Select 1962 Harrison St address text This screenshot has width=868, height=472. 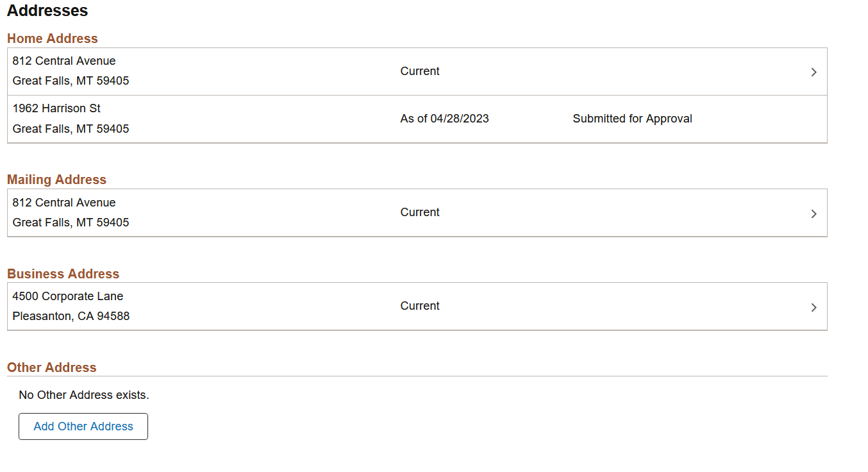coord(56,108)
